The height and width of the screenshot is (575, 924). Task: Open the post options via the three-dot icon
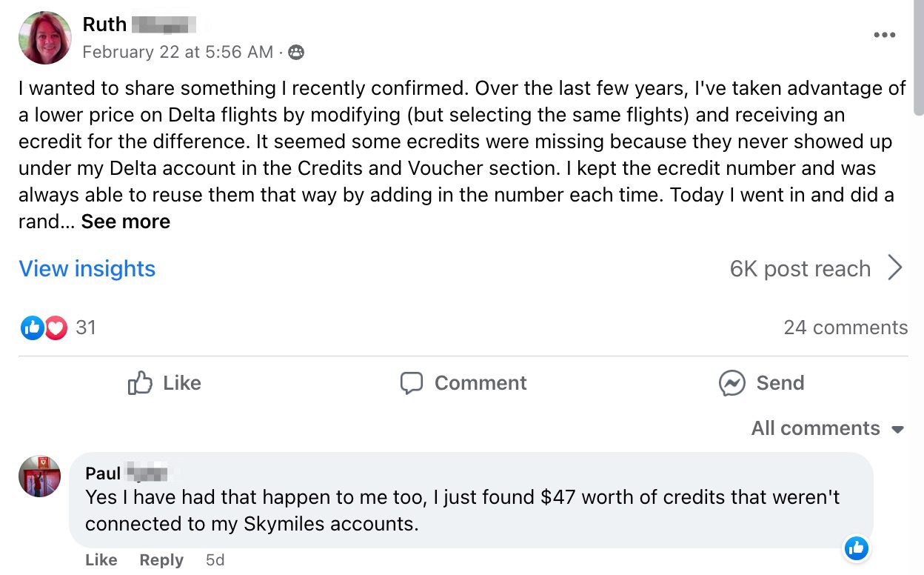885,35
